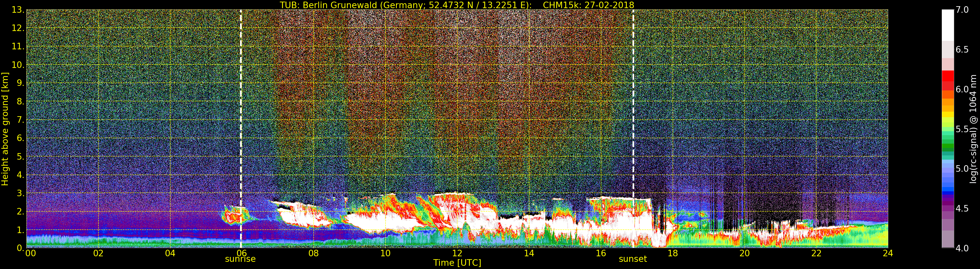The height and width of the screenshot is (269, 980).
Task: Click the colorbar tick label '4.5'
Action: (962, 209)
